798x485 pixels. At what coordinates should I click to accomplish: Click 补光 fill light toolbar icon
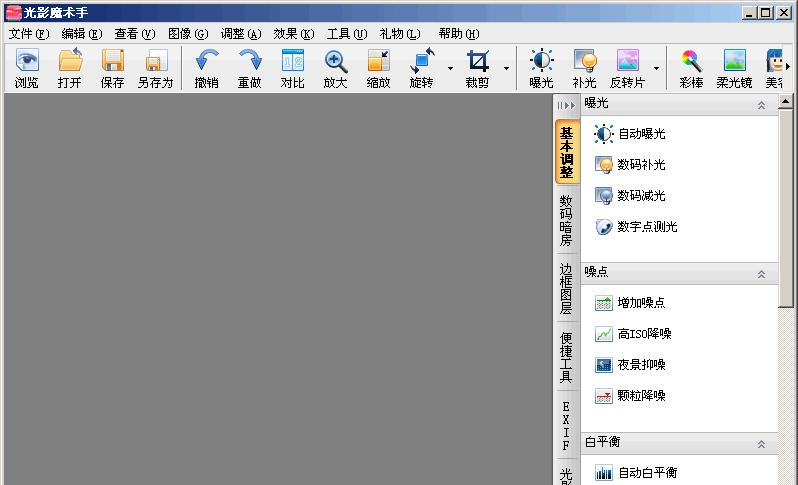(x=584, y=60)
